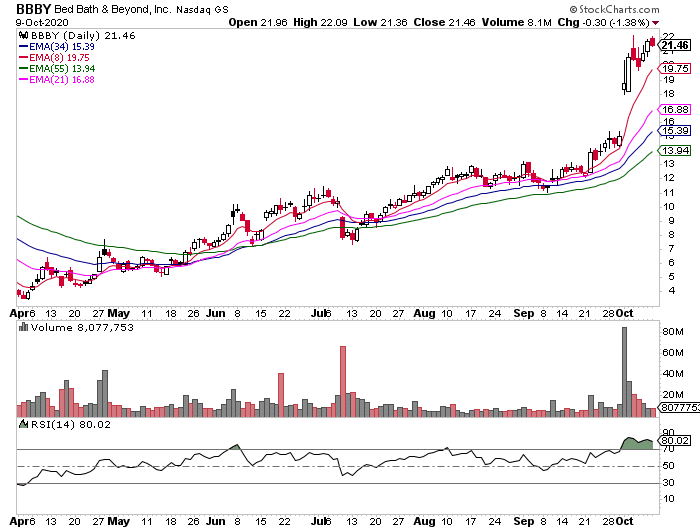Click the price axis label 10
The image size is (700, 530).
[x=668, y=207]
